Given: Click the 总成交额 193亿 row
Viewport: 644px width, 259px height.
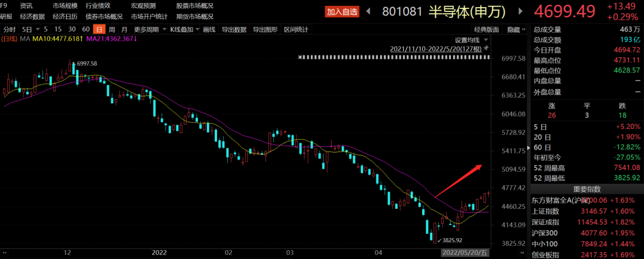Looking at the screenshot, I should point(587,40).
